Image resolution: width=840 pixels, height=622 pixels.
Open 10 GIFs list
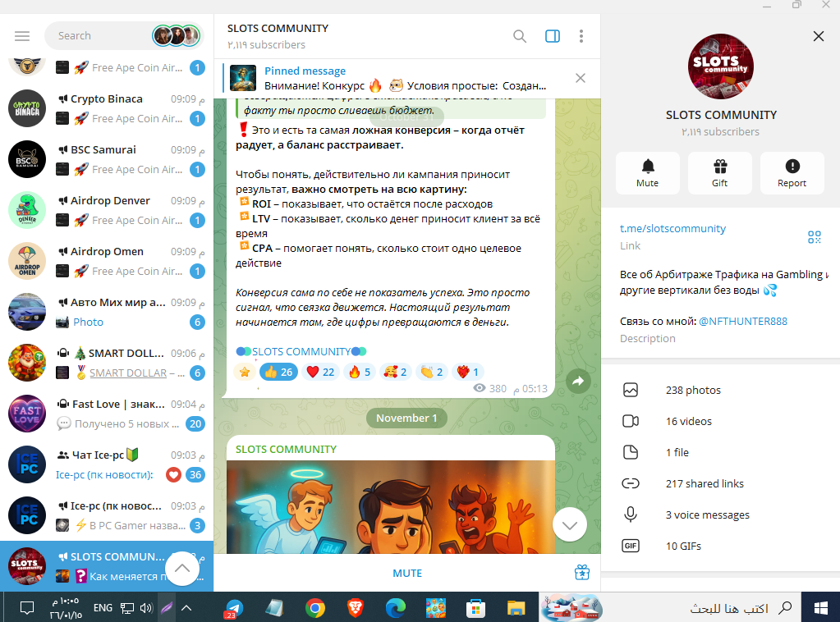[721, 546]
